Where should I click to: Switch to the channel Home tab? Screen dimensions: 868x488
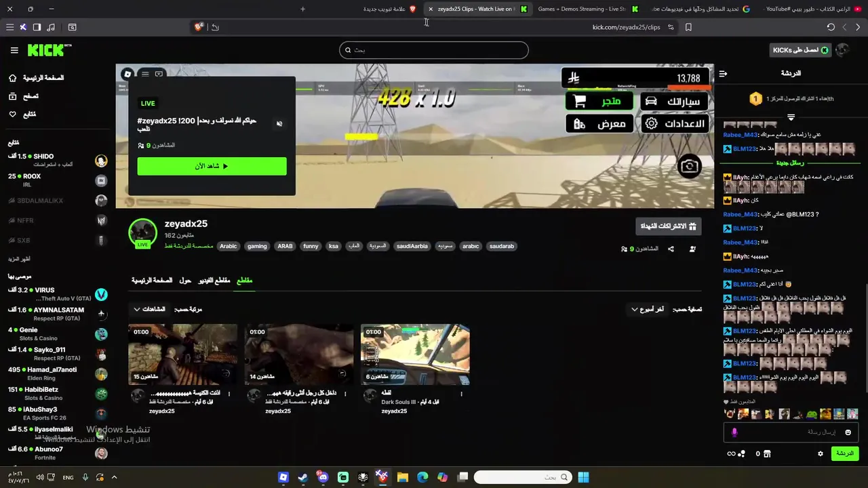(x=152, y=281)
